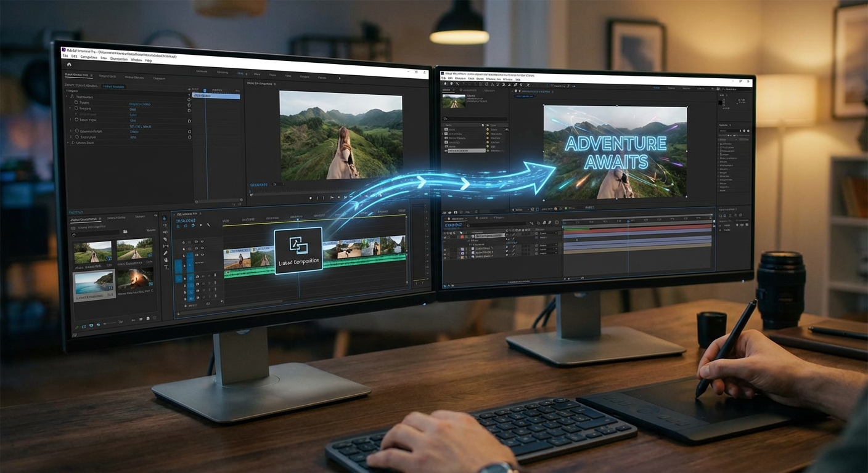Click the Home icon in Premiere Pro
The width and height of the screenshot is (868, 473).
point(69,64)
